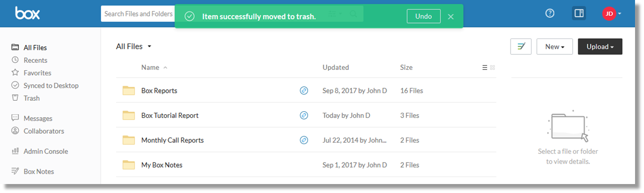Viewport: 644px width, 193px height.
Task: Open the New dropdown button
Action: [554, 46]
